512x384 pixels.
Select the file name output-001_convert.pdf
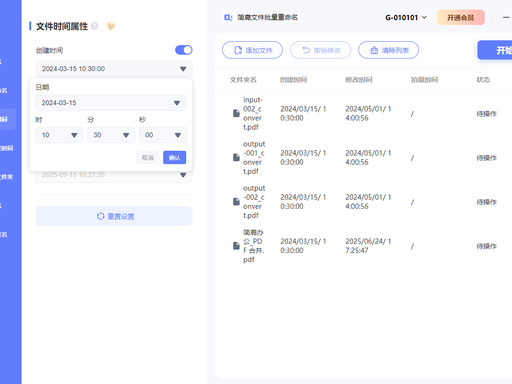pos(254,157)
